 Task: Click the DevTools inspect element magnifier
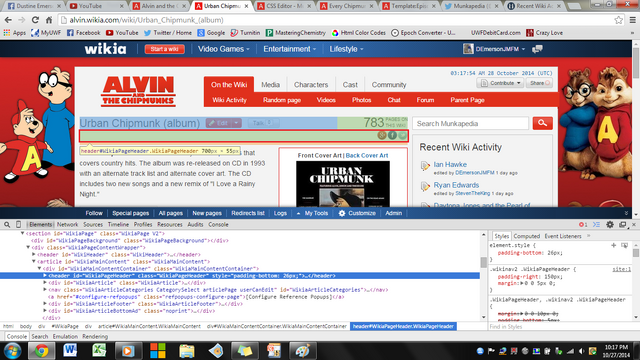point(7,224)
